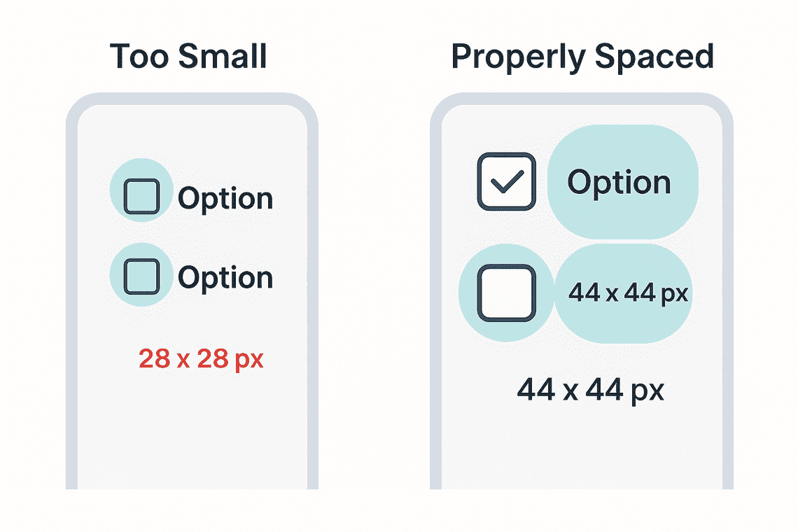Click the right edge border of the Properly Spaced phone
Viewport: 798px width, 532px height.
[727, 315]
